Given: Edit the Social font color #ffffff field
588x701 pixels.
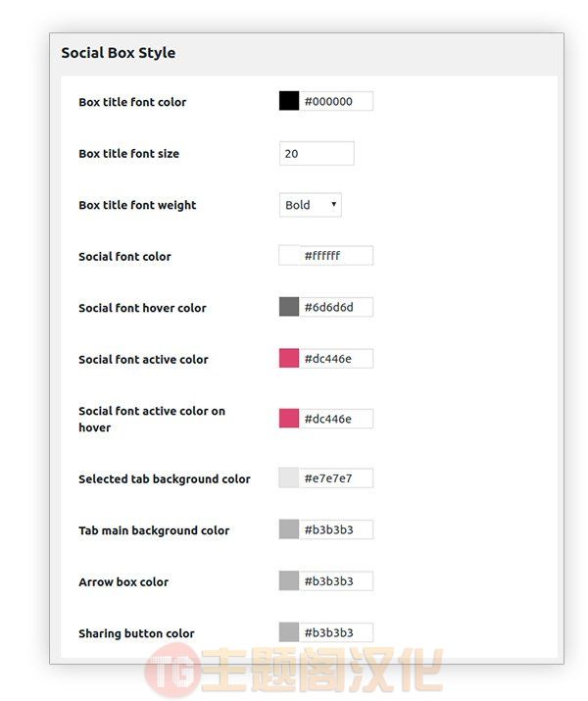Looking at the screenshot, I should (x=336, y=256).
